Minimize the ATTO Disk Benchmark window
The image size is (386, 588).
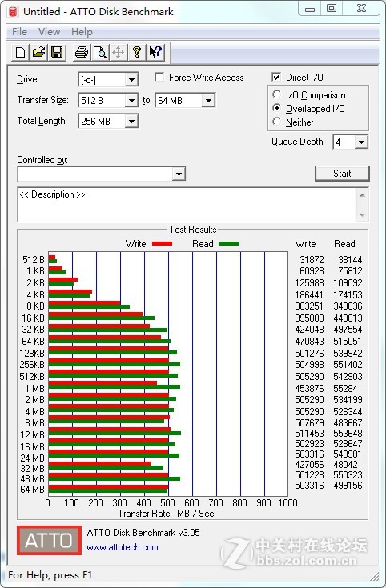pos(310,9)
